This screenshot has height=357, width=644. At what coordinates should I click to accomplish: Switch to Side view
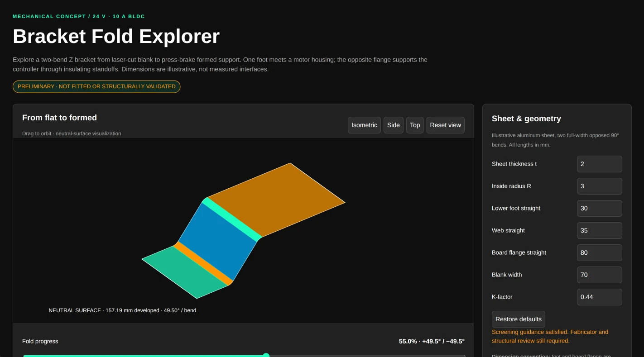pyautogui.click(x=394, y=125)
